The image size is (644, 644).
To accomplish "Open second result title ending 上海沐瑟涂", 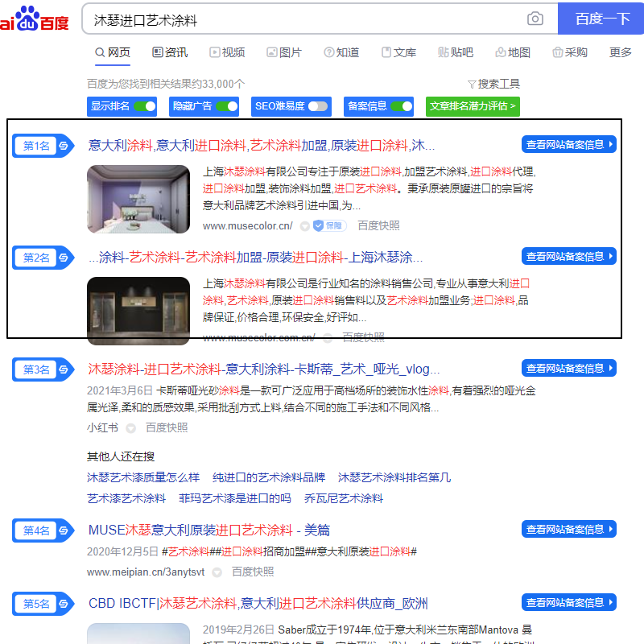I will pyautogui.click(x=255, y=258).
